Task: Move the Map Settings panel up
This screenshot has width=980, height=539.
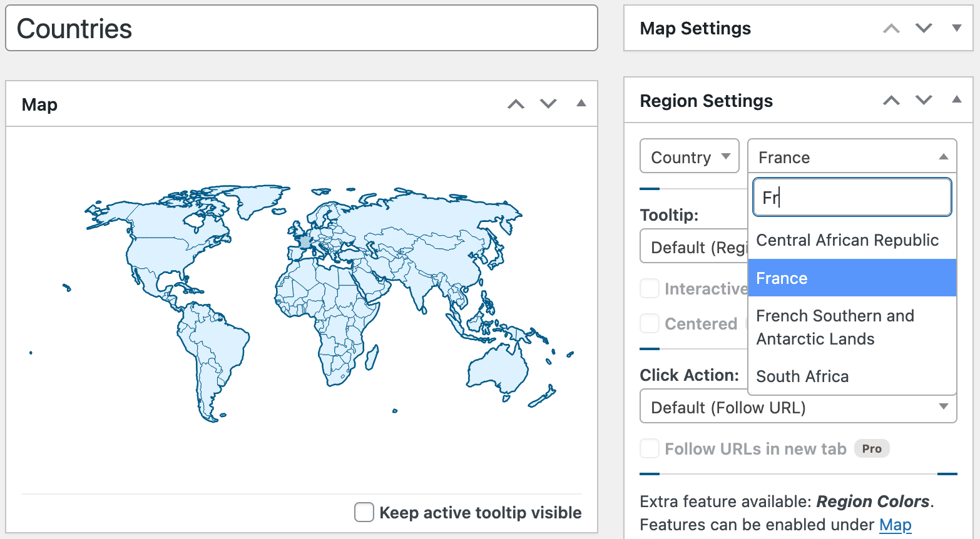Action: coord(891,29)
